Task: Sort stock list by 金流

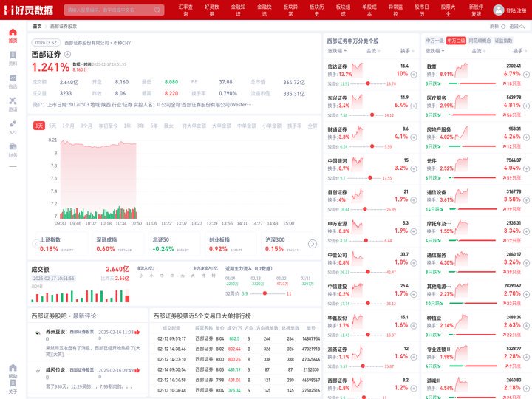Action: pyautogui.click(x=373, y=51)
